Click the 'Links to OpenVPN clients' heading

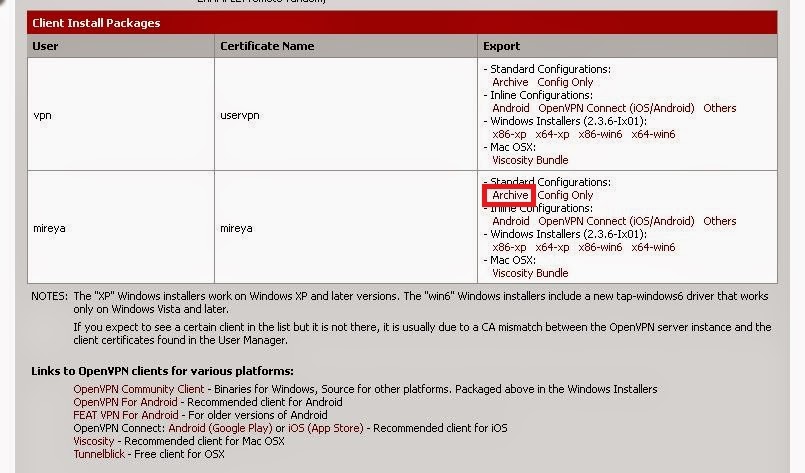pos(162,371)
